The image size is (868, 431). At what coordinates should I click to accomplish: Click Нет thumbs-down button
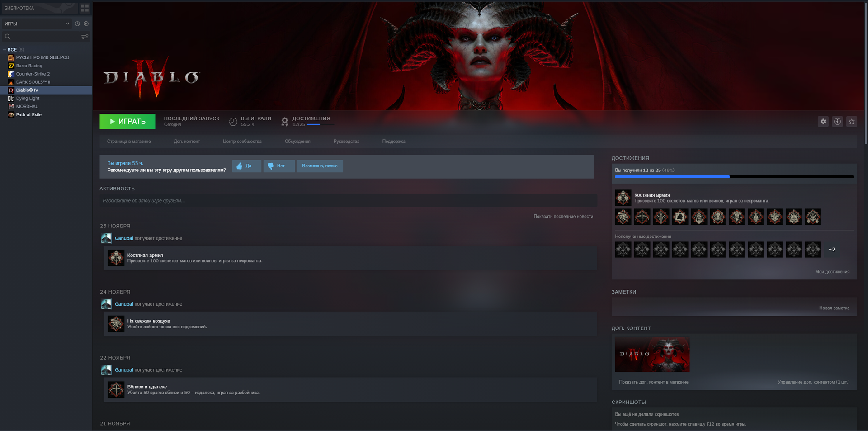[x=279, y=166]
